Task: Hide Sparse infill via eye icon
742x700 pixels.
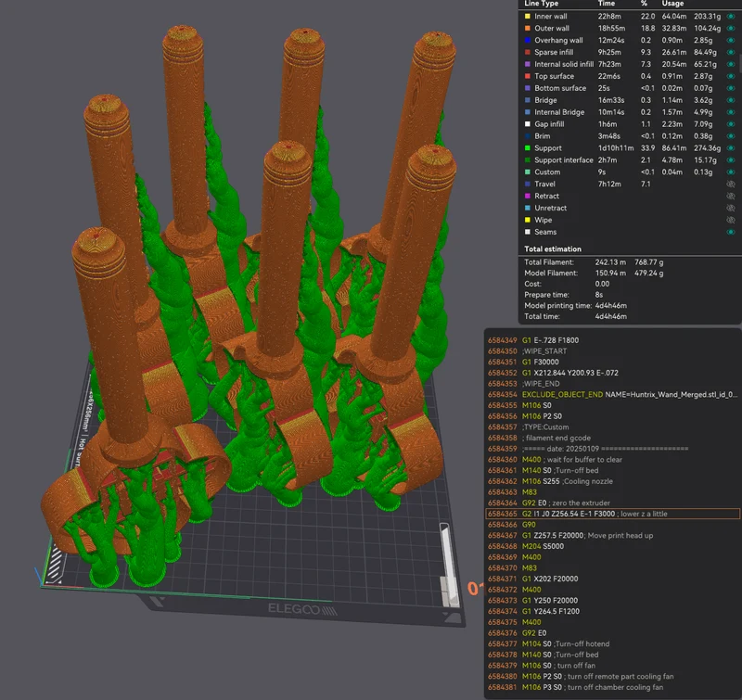Action: (731, 52)
